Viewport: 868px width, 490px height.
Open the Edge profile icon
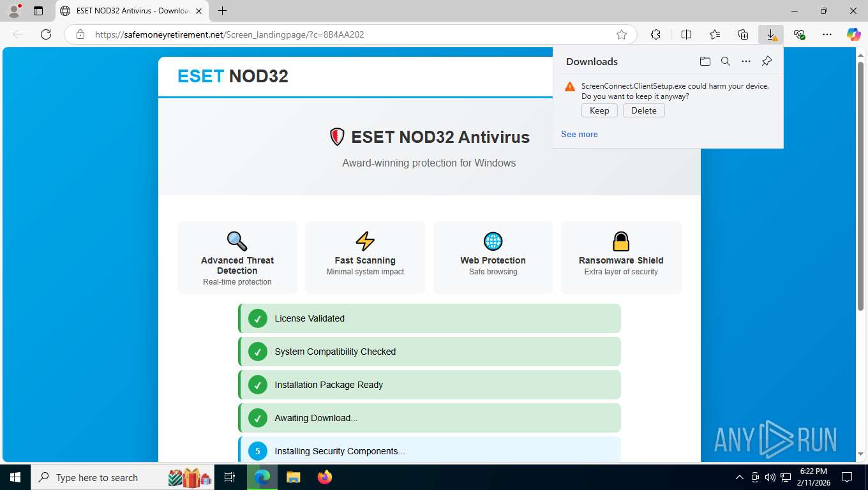tap(13, 11)
